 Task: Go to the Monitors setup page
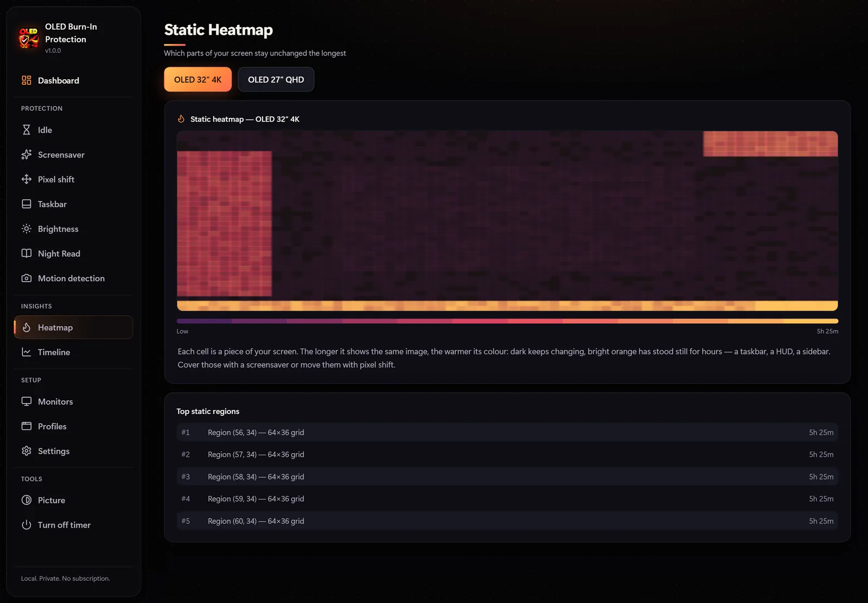coord(73,402)
